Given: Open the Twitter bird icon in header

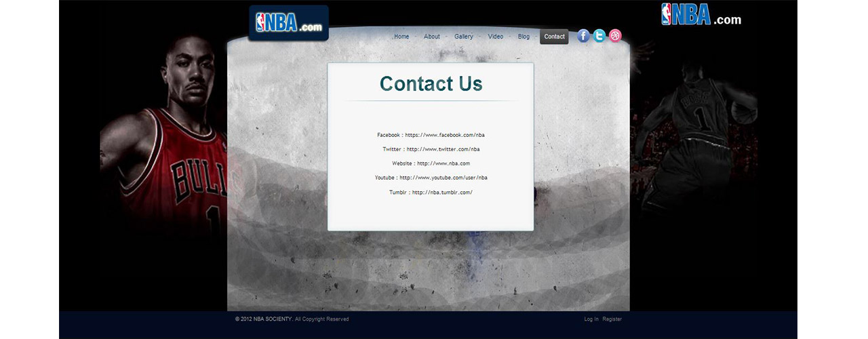Looking at the screenshot, I should [599, 36].
